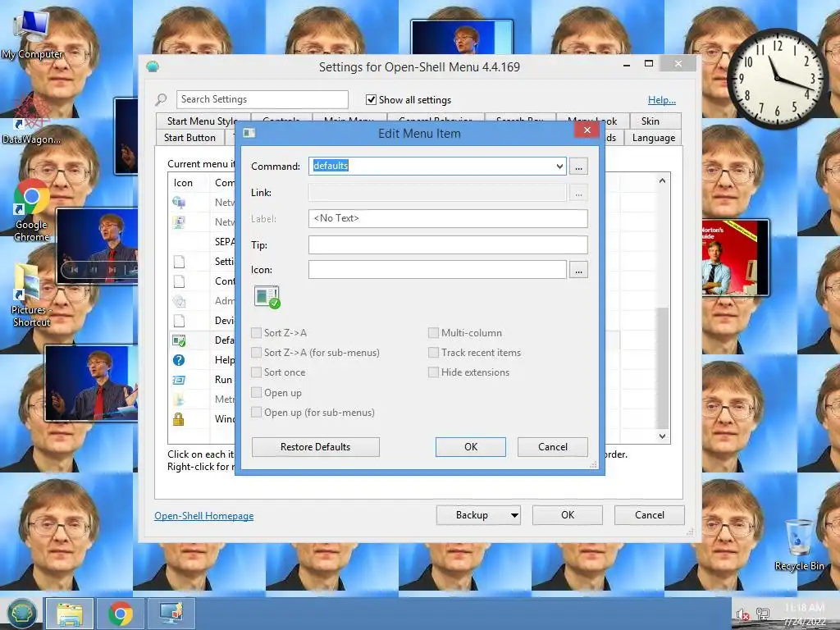Image resolution: width=840 pixels, height=630 pixels.
Task: Open the DataWagon desktop shortcut
Action: 31,119
